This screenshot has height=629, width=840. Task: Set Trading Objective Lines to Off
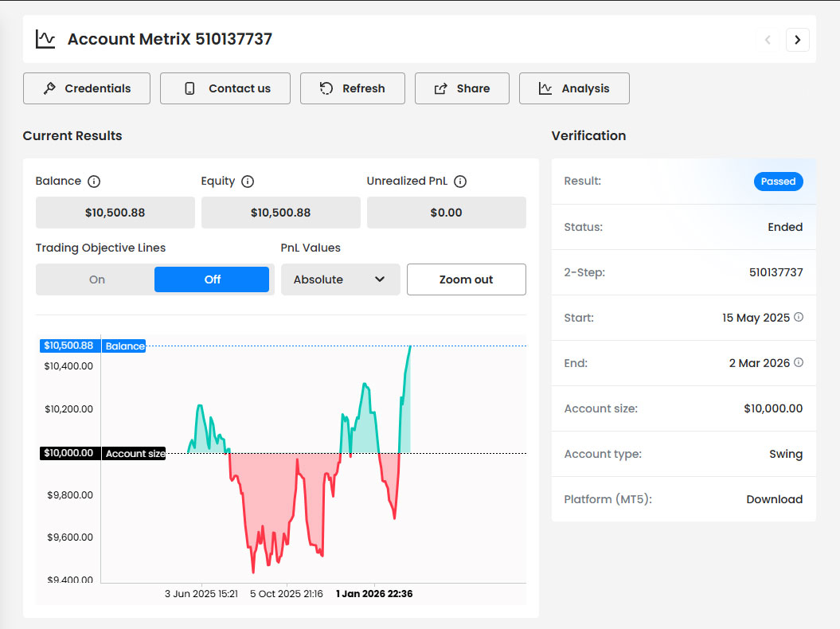click(212, 279)
